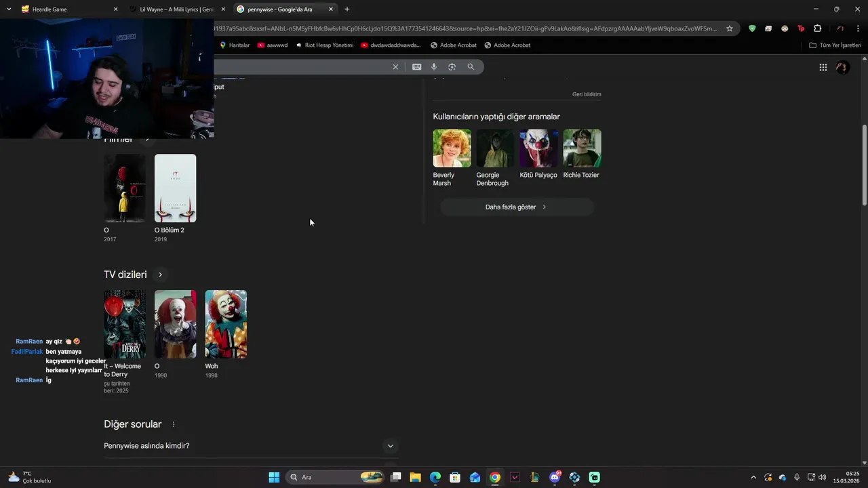The width and height of the screenshot is (868, 488).
Task: Open the first Adobe Acrobat bookmark
Action: [x=454, y=45]
